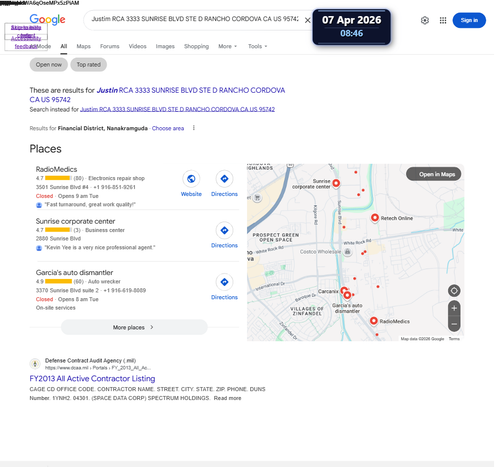This screenshot has width=500, height=467.
Task: Click Defense Contract Audit Agency source
Action: (x=90, y=361)
